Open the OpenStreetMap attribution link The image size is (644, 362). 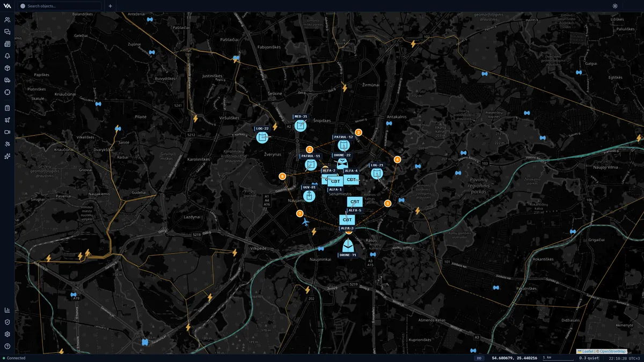point(613,351)
